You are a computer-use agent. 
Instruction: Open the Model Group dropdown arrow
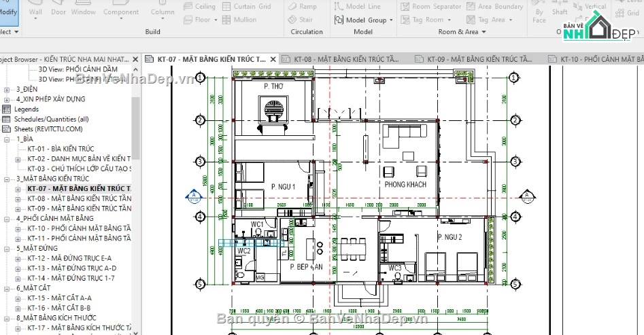pyautogui.click(x=391, y=20)
